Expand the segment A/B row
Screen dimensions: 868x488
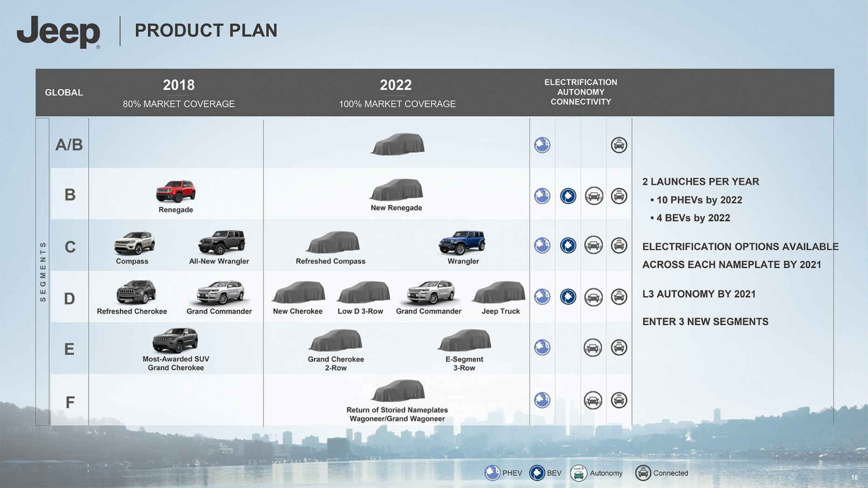click(x=69, y=144)
